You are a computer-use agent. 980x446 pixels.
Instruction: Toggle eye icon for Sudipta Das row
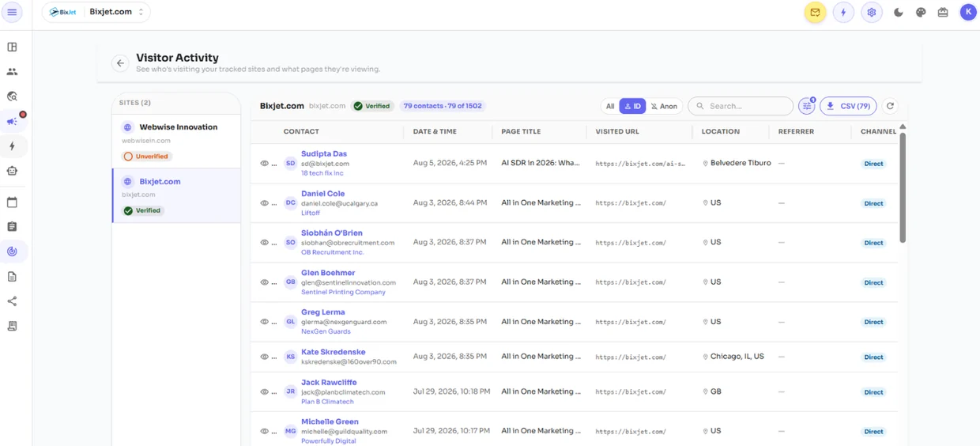pyautogui.click(x=265, y=164)
